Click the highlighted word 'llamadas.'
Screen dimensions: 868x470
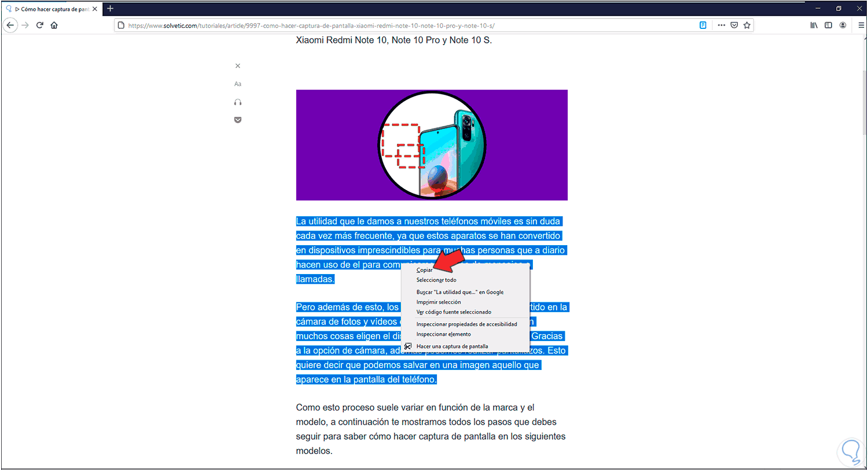point(315,279)
